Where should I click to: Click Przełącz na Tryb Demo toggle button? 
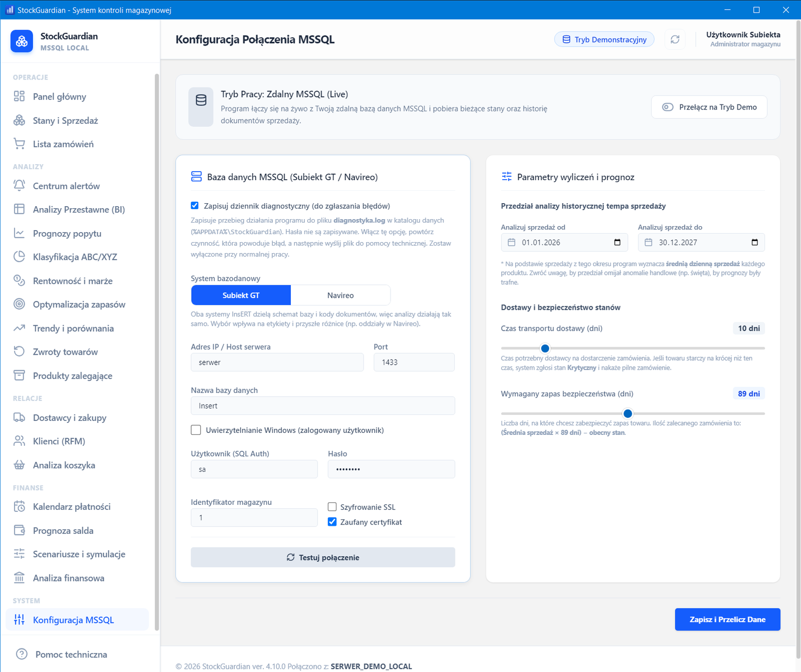click(709, 107)
